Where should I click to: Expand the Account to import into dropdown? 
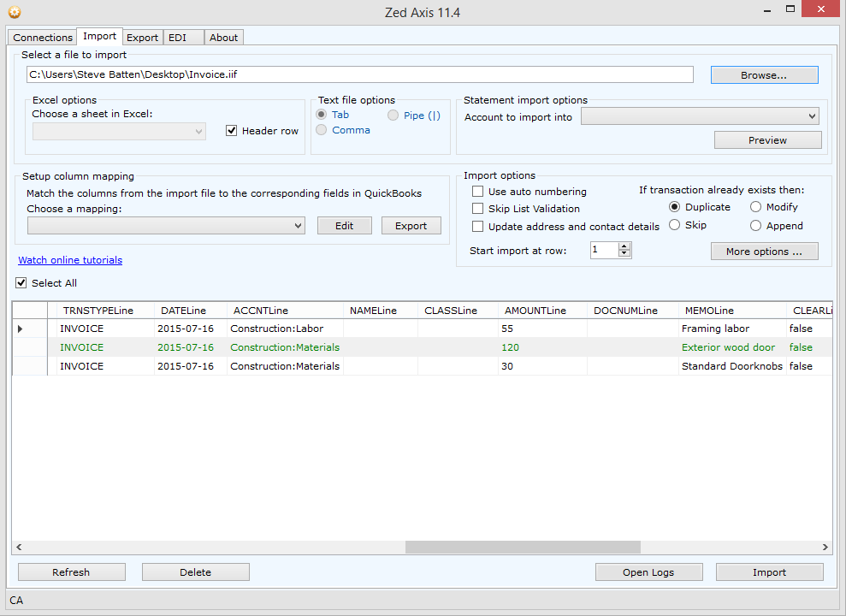click(x=699, y=116)
